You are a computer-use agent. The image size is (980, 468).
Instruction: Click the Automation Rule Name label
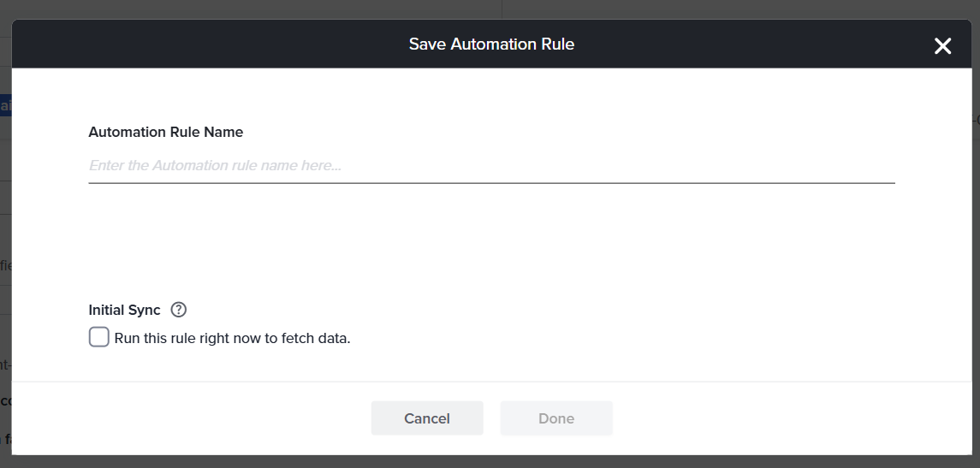(x=166, y=132)
